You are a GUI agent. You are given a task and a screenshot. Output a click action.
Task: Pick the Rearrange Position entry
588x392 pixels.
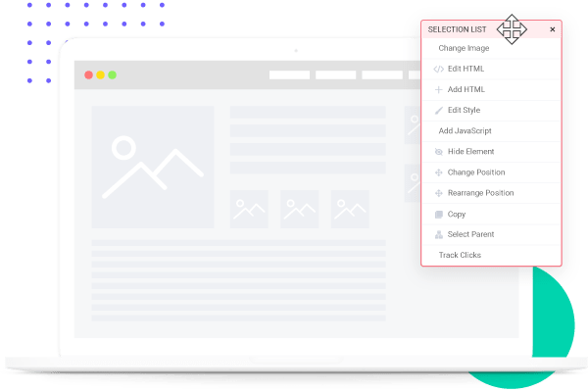point(491,193)
